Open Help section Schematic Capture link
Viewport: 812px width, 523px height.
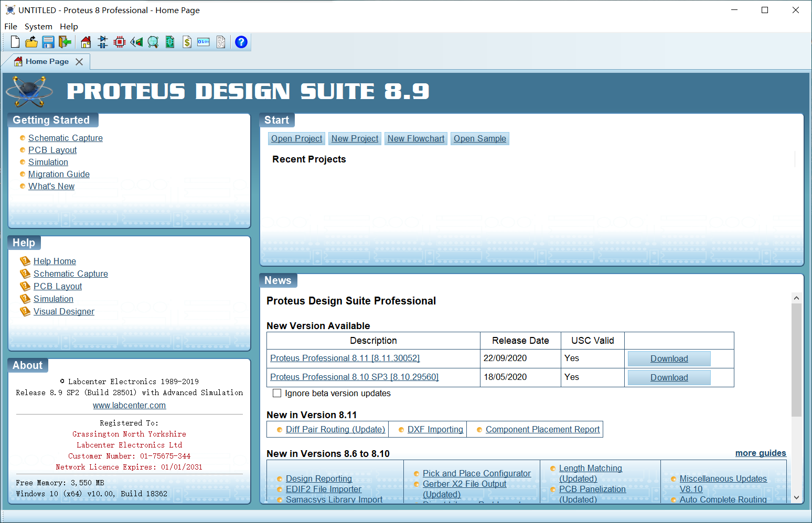click(x=71, y=274)
